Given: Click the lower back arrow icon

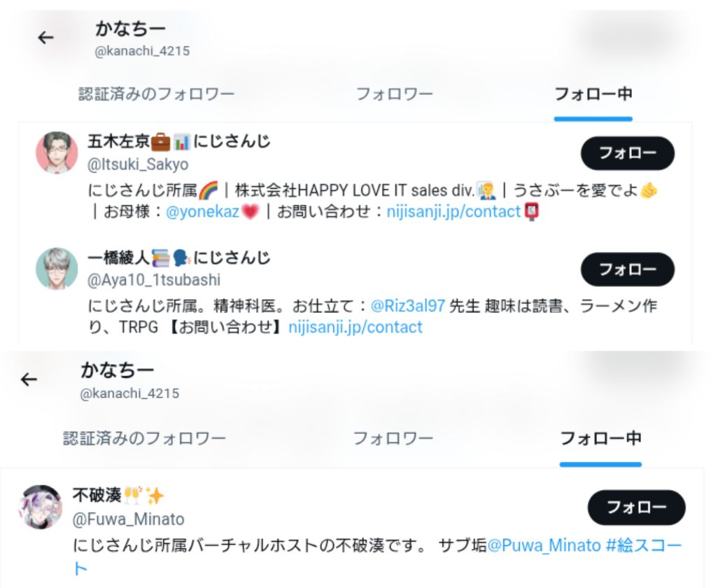Looking at the screenshot, I should (29, 379).
